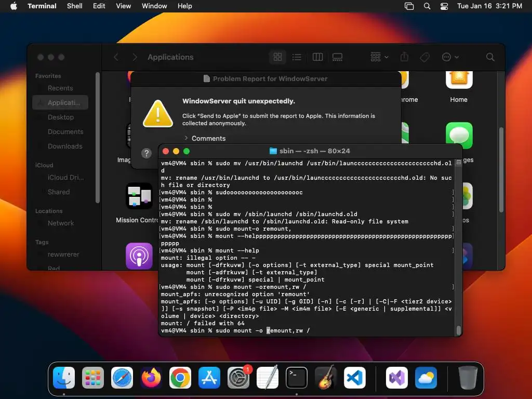
Task: Open the Apple menu
Action: tap(14, 6)
